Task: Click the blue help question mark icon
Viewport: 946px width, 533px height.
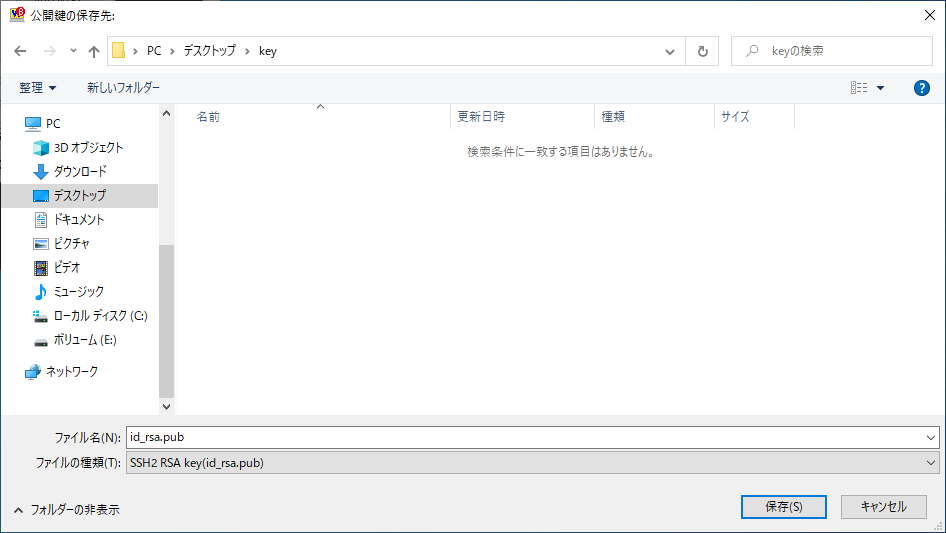Action: pos(922,88)
